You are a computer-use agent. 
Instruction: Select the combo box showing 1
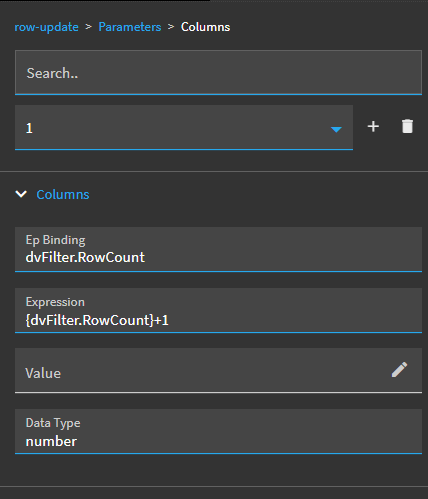click(184, 128)
